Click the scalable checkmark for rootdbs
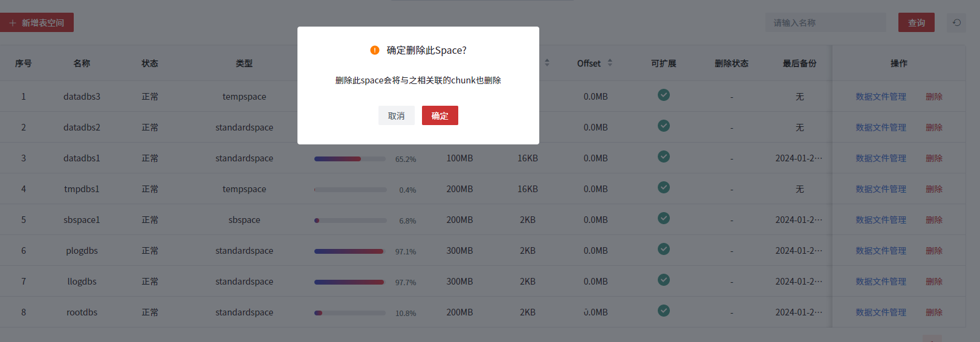Viewport: 980px width, 342px height. click(x=663, y=311)
